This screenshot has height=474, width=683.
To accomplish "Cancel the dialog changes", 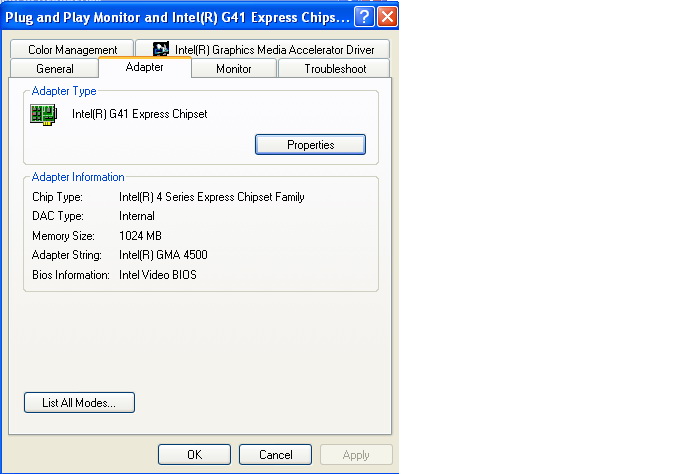I will tap(275, 455).
